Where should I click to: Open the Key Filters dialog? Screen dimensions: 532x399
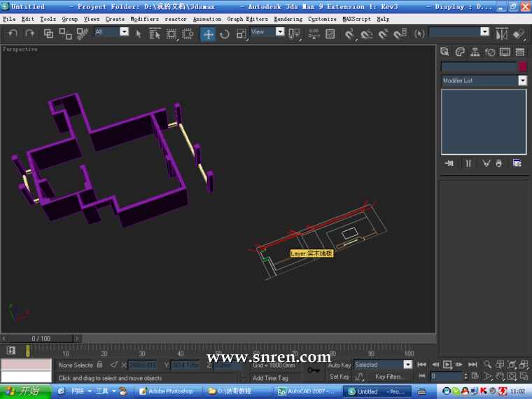388,377
